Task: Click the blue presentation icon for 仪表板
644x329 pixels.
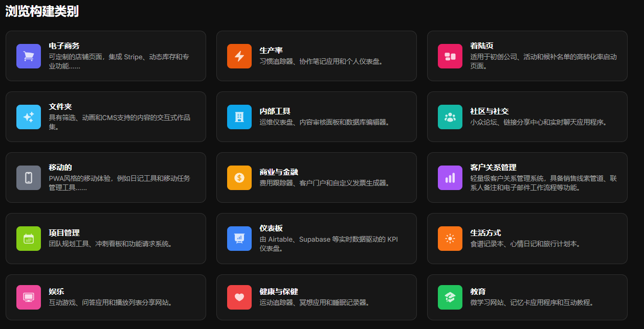Action: click(x=239, y=239)
